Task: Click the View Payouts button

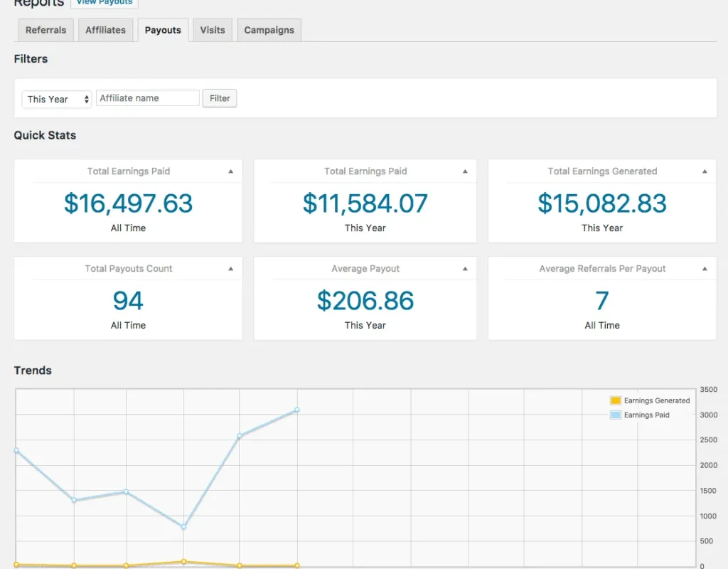Action: tap(105, 3)
